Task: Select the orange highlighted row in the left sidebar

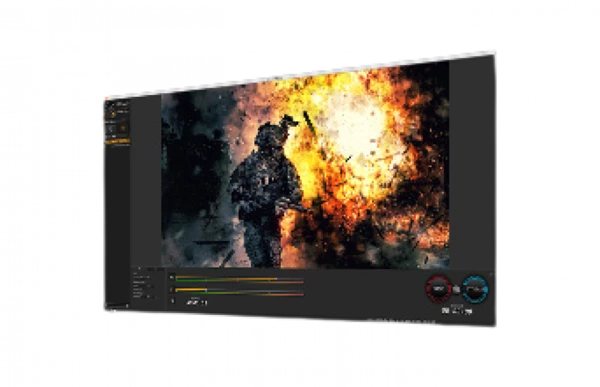Action: point(118,141)
